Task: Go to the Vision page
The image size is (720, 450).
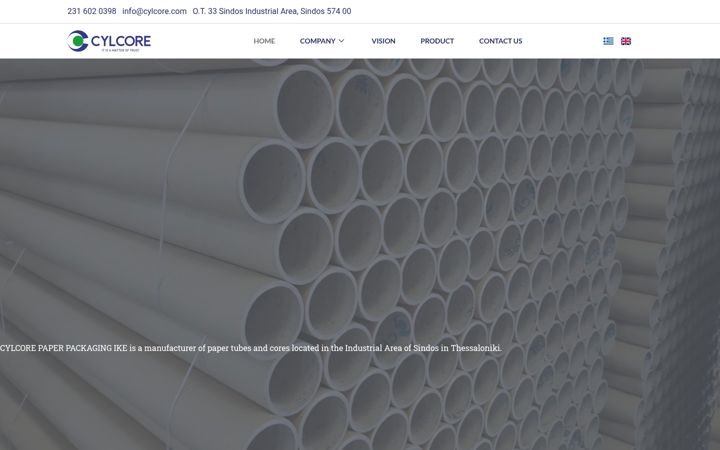Action: (x=383, y=41)
